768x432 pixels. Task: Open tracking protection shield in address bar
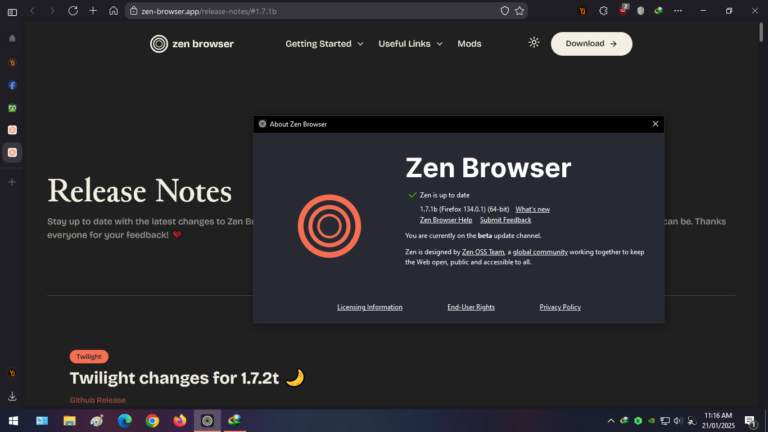[504, 11]
